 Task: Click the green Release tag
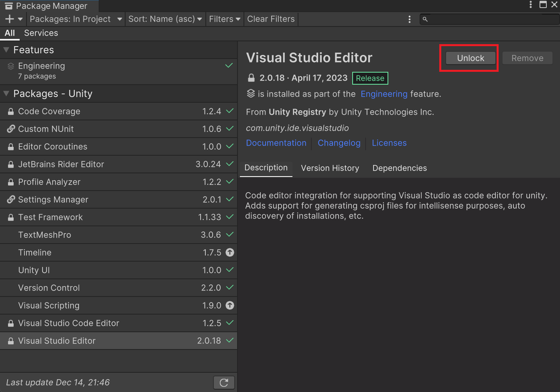[370, 78]
